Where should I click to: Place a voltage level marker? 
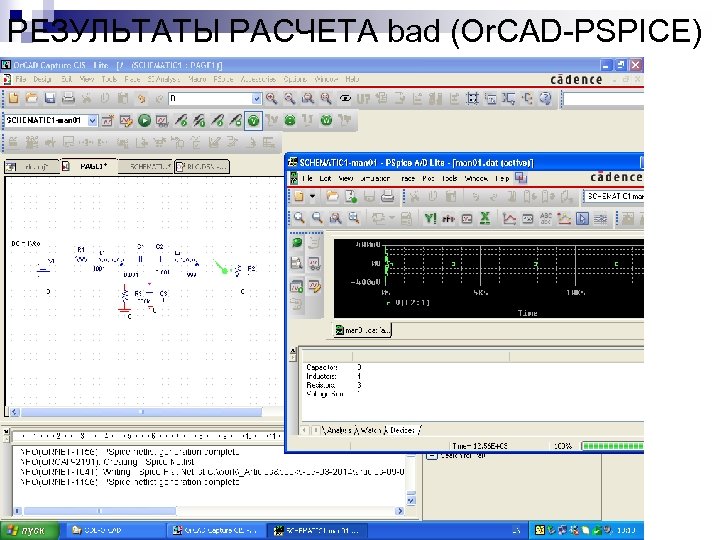(x=181, y=121)
